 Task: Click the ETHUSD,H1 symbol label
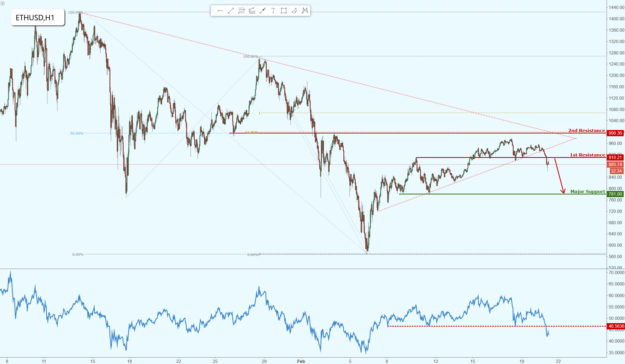(38, 18)
